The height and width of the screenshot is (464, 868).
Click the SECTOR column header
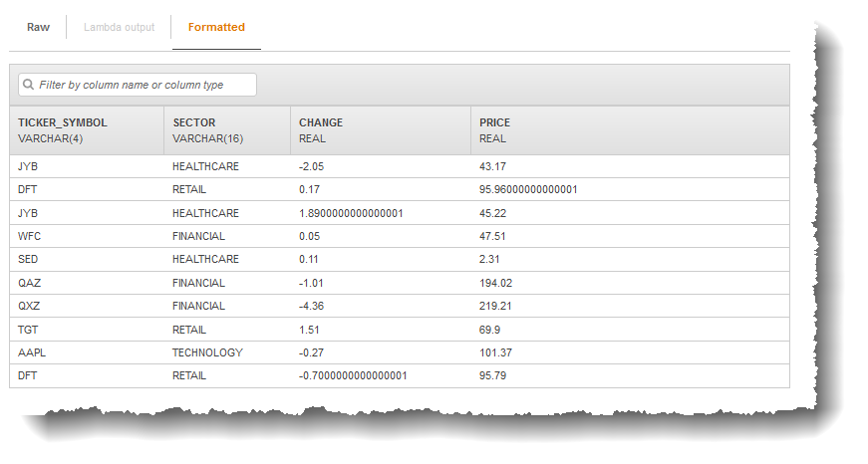[193, 122]
